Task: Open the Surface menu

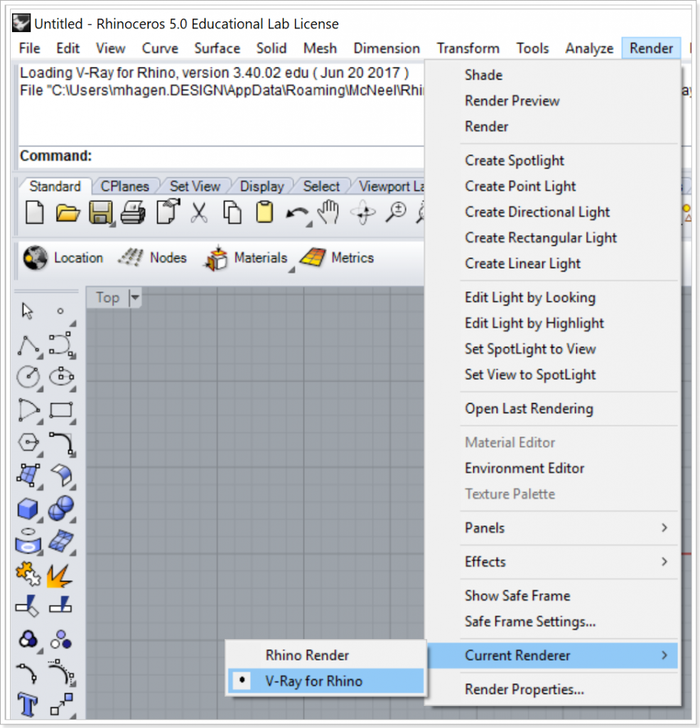Action: coord(217,48)
